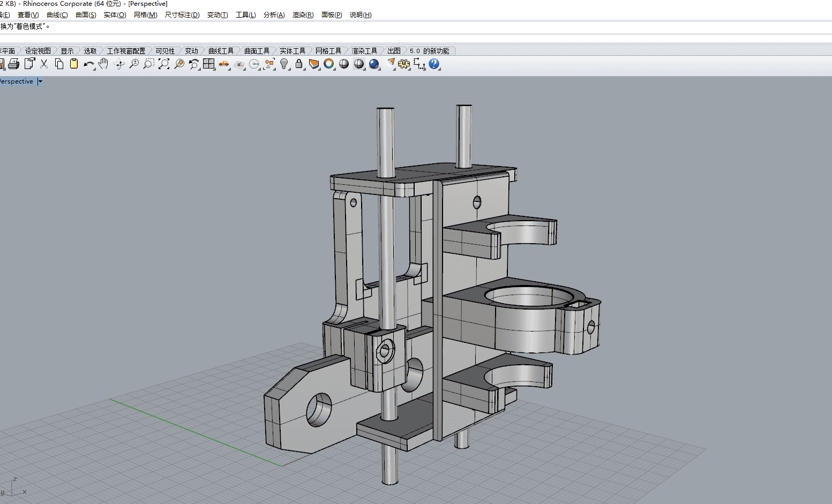Click the blue Render sphere icon
The image size is (832, 504).
374,64
